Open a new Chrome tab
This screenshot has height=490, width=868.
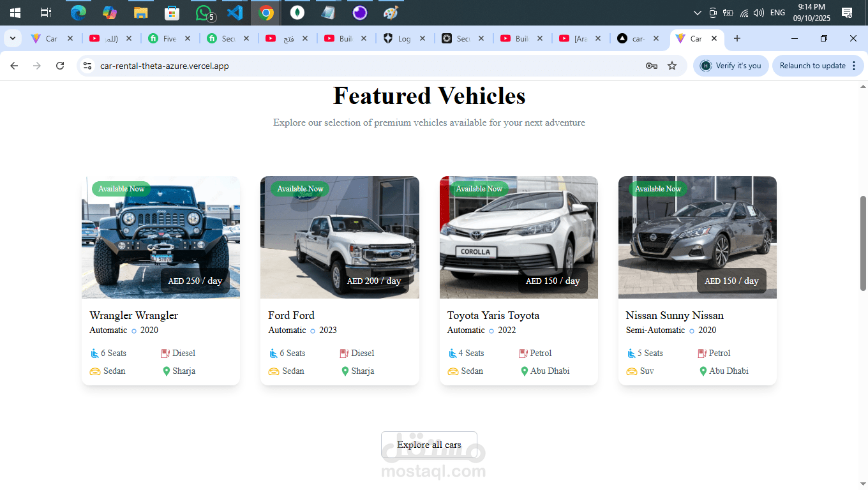737,38
